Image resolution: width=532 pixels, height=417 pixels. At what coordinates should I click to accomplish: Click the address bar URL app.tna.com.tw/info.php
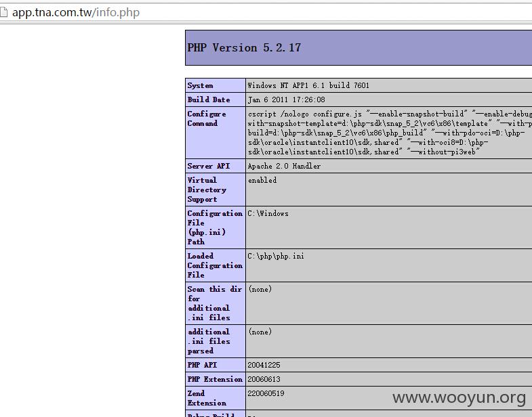tap(76, 13)
